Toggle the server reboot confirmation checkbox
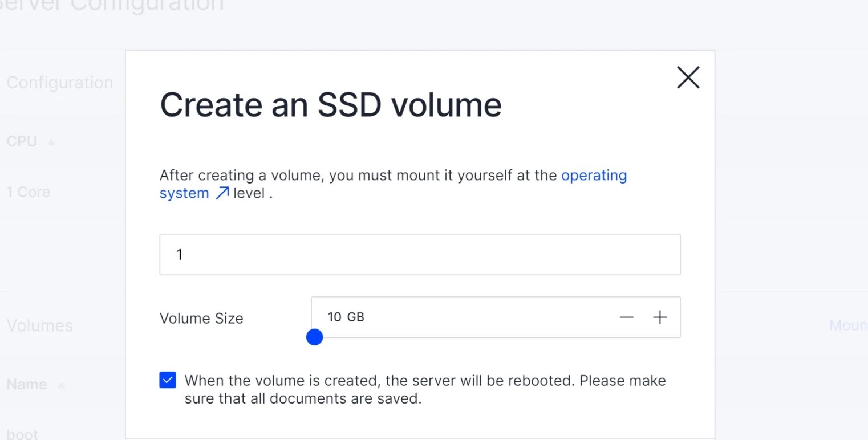Screen dimensions: 868x440 pyautogui.click(x=168, y=380)
